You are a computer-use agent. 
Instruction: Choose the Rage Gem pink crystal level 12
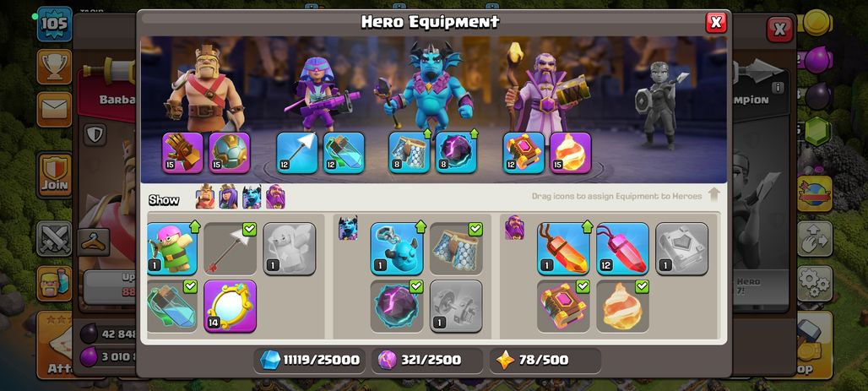click(x=623, y=248)
